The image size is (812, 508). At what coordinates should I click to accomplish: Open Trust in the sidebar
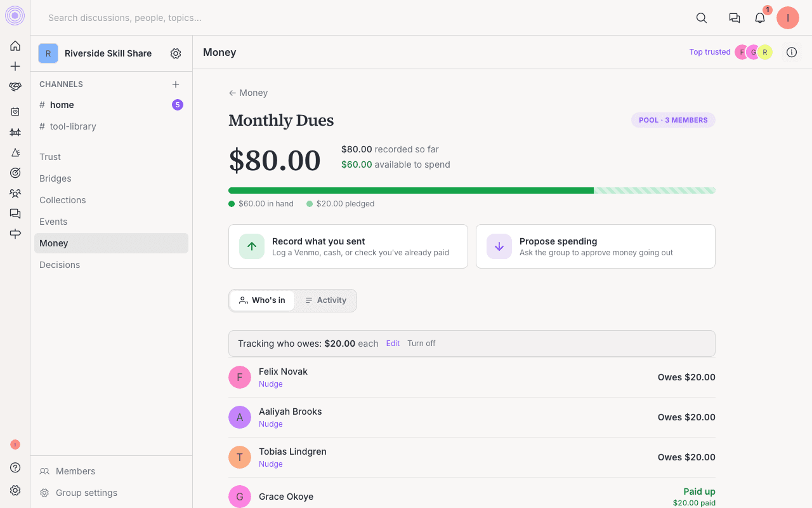111,157
